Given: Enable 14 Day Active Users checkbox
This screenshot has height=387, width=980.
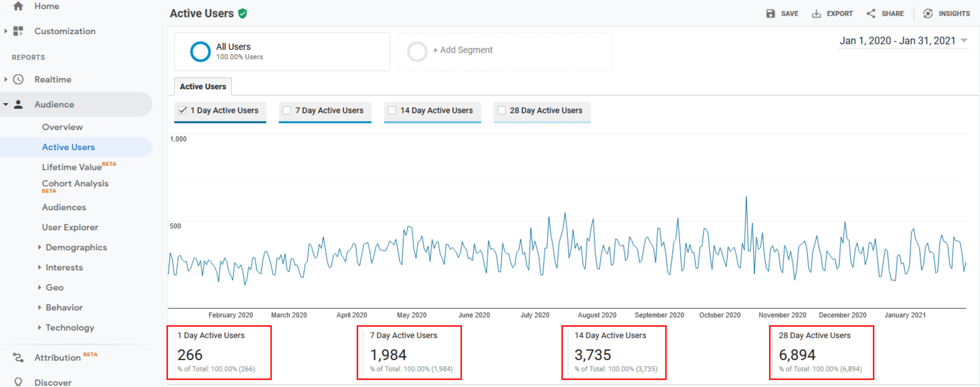Looking at the screenshot, I should (392, 110).
